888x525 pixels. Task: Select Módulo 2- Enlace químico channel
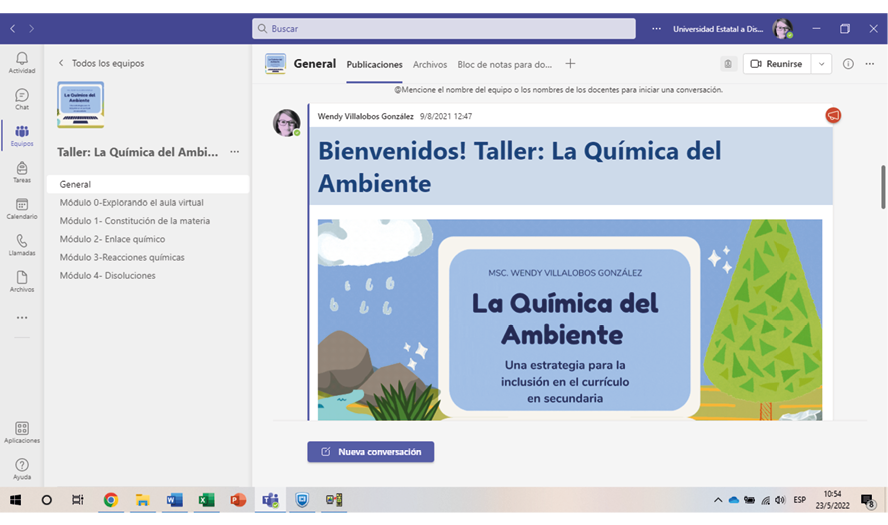click(112, 239)
